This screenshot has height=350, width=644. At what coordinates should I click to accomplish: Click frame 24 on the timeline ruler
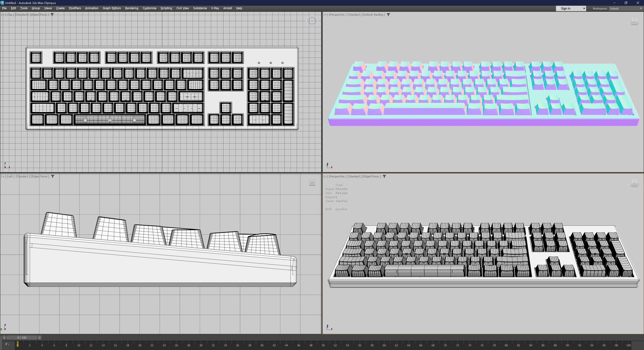[164, 345]
